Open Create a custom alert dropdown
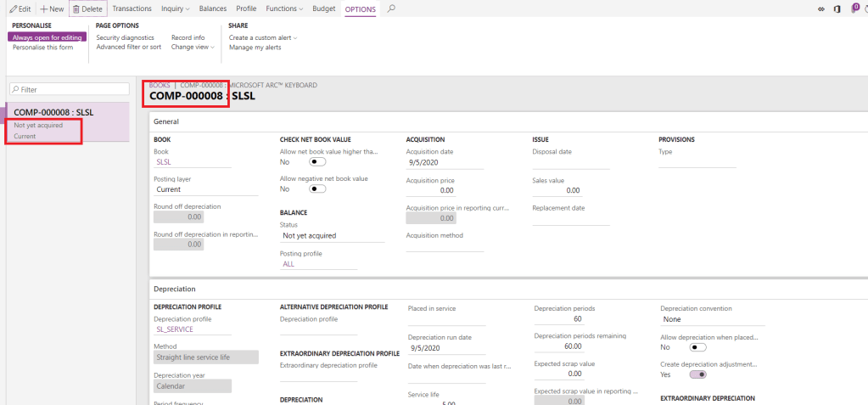Screen dimensions: 868x405 [x=262, y=37]
